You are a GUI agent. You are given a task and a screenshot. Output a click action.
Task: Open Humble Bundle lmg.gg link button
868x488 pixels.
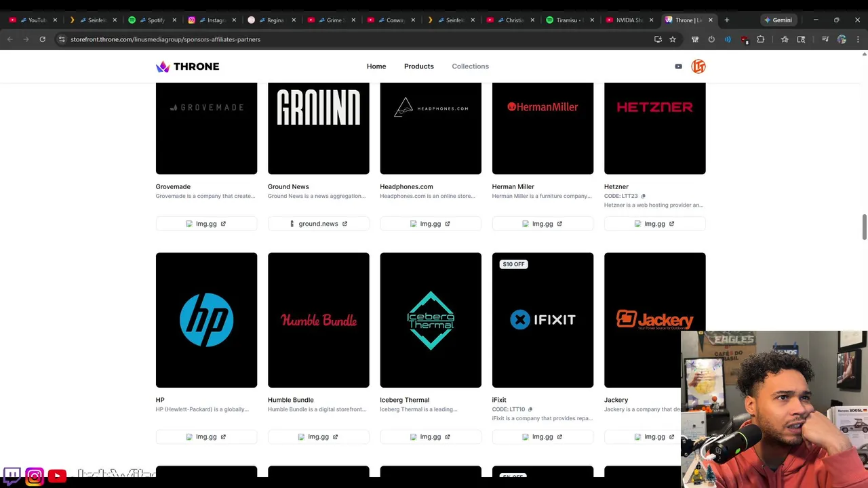click(318, 437)
